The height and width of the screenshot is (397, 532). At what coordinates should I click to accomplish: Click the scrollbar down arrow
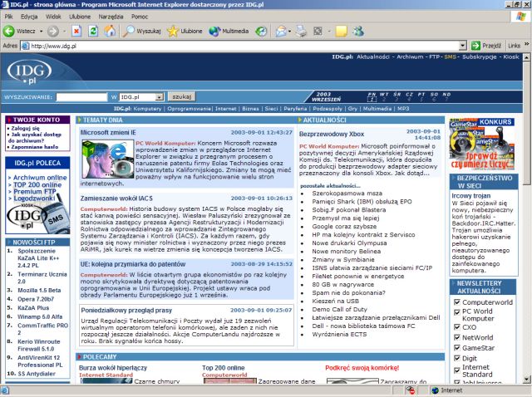pos(526,379)
